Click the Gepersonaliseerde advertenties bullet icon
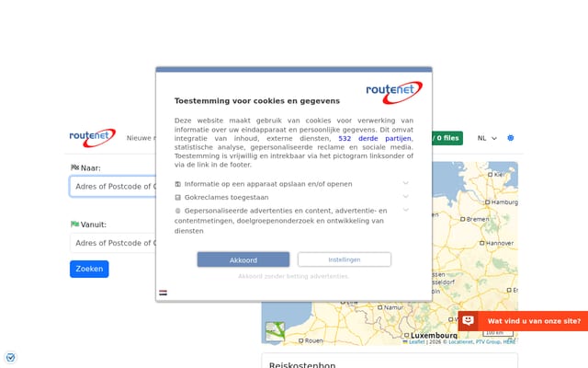Image resolution: width=588 pixels, height=368 pixels. [x=177, y=211]
